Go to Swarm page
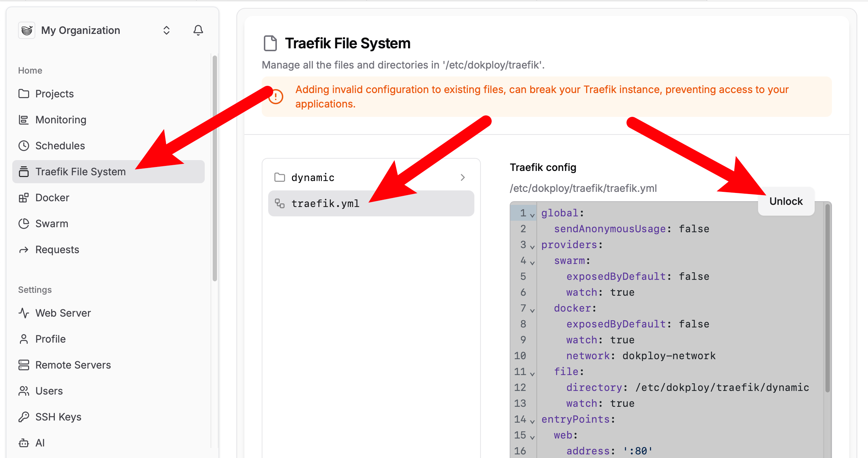 52,224
